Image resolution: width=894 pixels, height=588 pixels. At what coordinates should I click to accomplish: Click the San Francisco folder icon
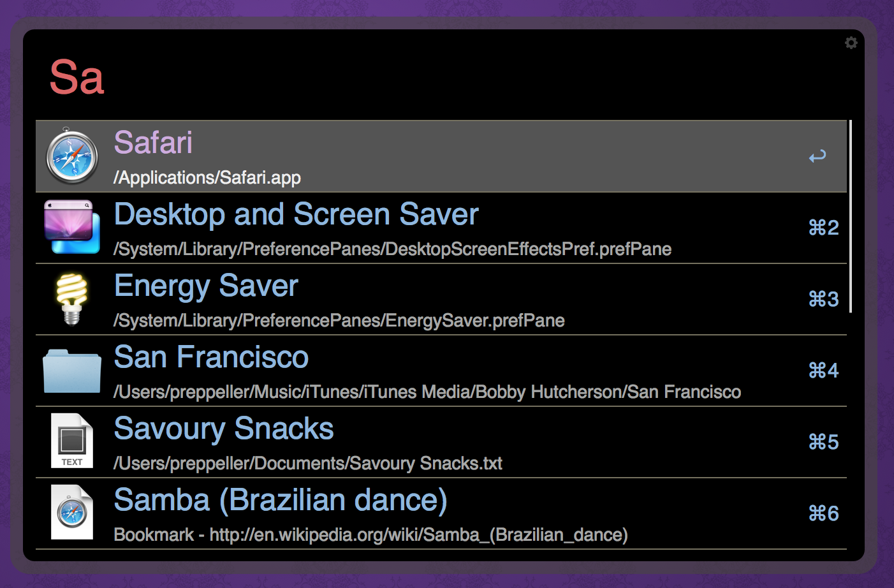(72, 371)
